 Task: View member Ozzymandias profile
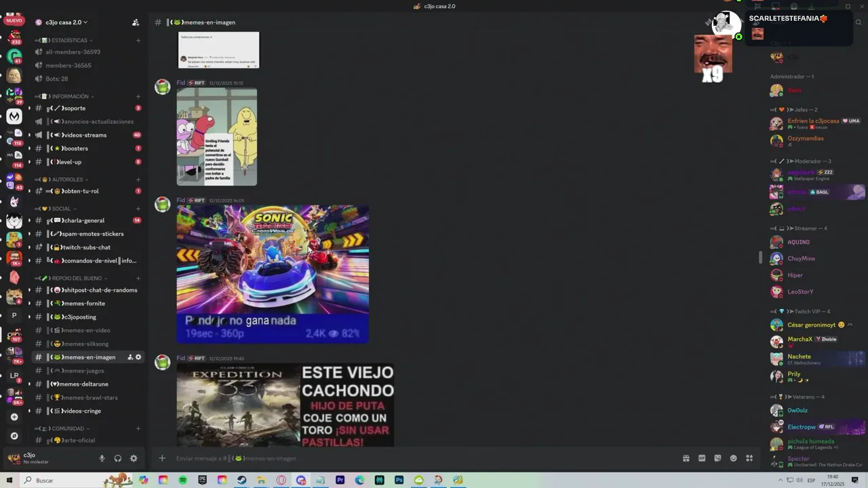coord(817,140)
